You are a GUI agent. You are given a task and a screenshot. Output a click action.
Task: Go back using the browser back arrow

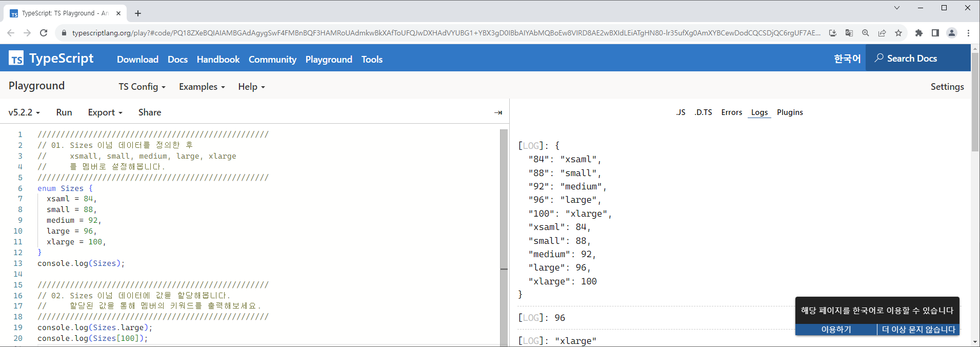[11, 33]
